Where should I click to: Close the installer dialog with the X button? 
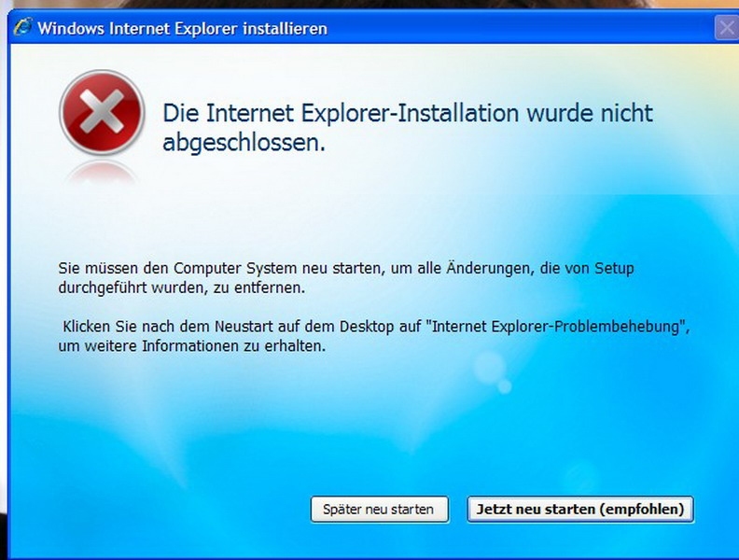click(726, 28)
